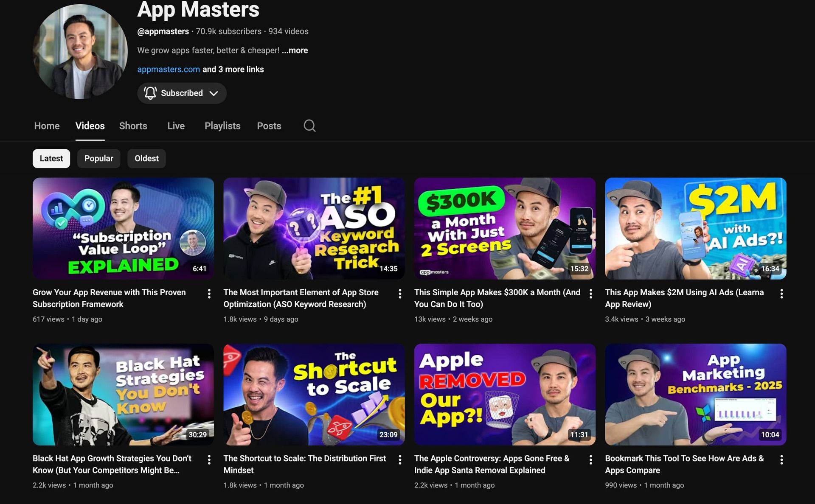Open the $2M with AI Ads thumbnail

pyautogui.click(x=695, y=228)
